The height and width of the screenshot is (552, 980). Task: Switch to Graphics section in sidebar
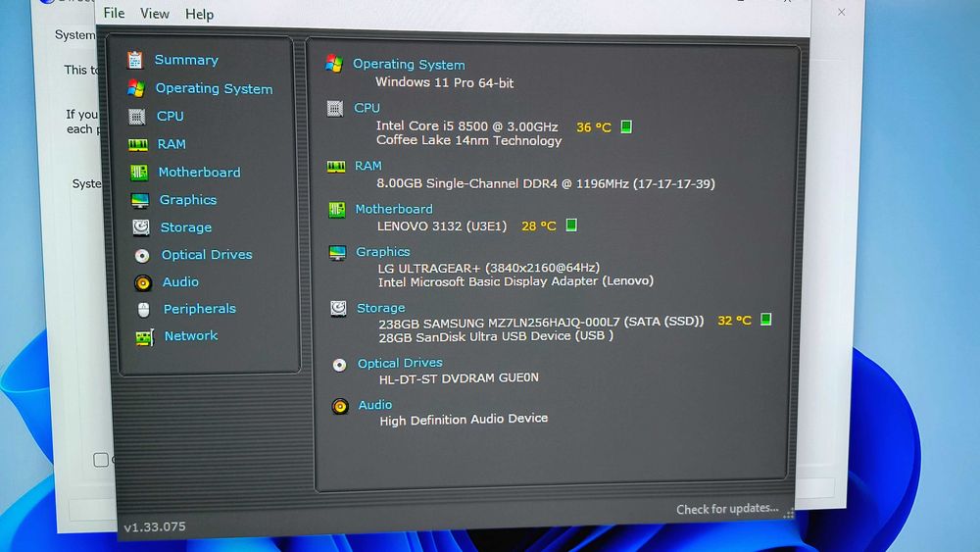click(x=188, y=200)
